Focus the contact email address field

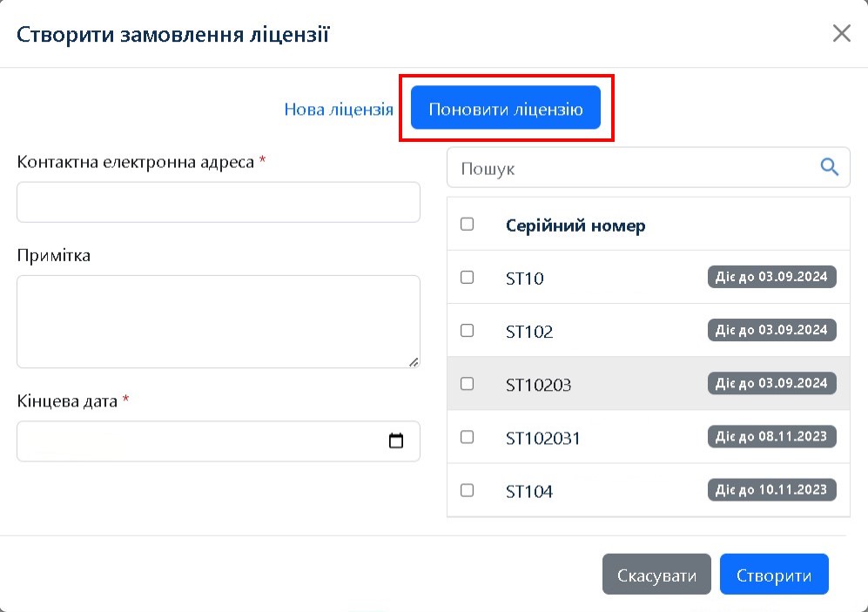(x=219, y=202)
